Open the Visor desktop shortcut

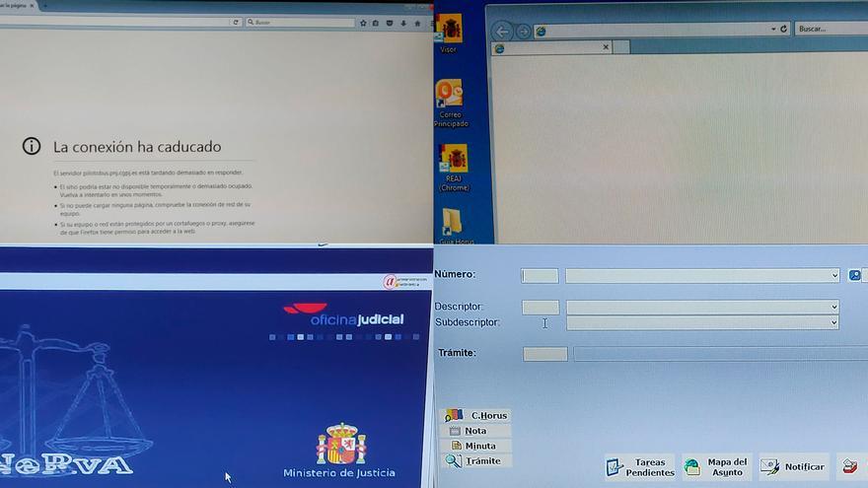[449, 34]
